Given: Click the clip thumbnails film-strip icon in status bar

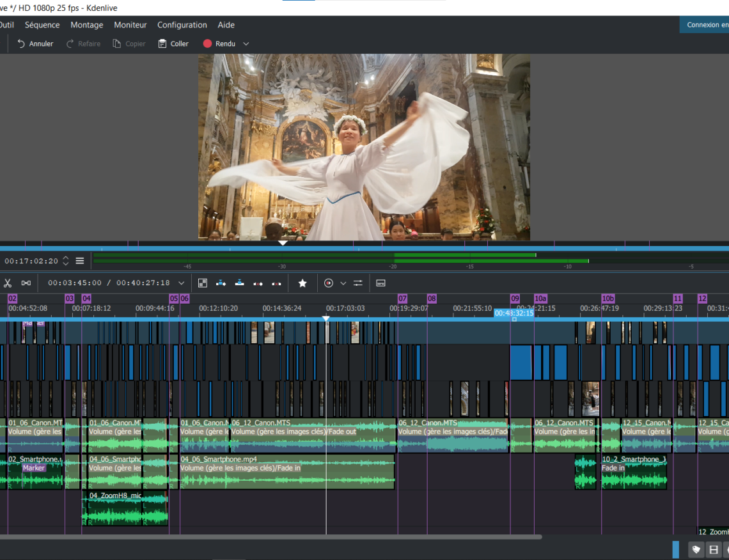Looking at the screenshot, I should (714, 550).
